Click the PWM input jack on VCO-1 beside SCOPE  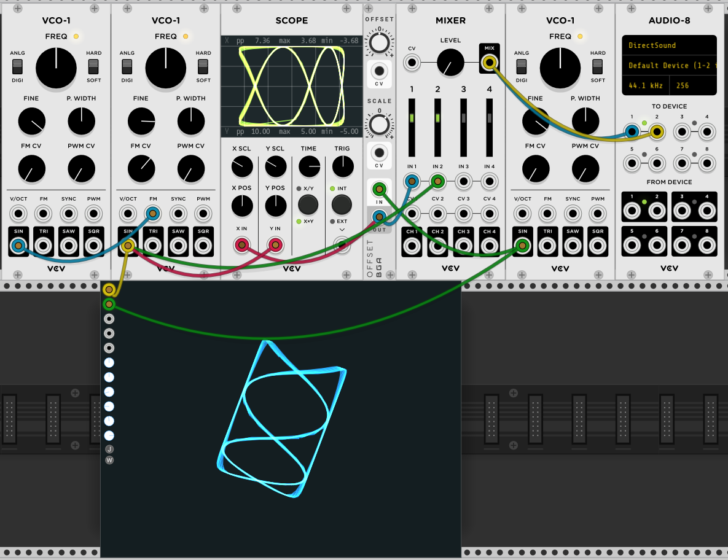[203, 214]
